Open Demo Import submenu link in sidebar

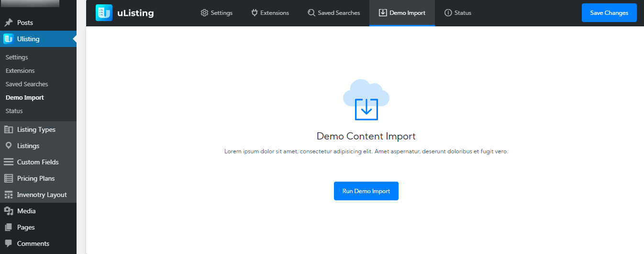pyautogui.click(x=25, y=97)
